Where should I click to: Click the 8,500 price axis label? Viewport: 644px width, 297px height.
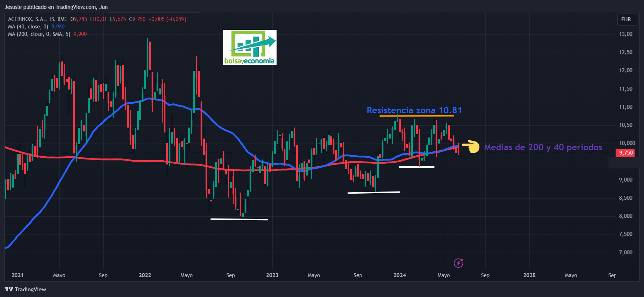[x=626, y=198]
